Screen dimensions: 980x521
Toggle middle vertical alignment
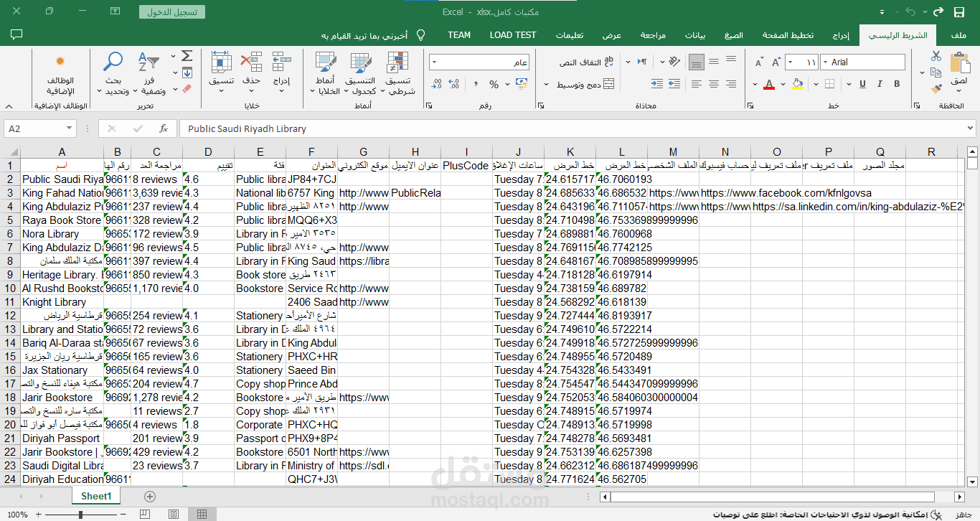(x=714, y=62)
